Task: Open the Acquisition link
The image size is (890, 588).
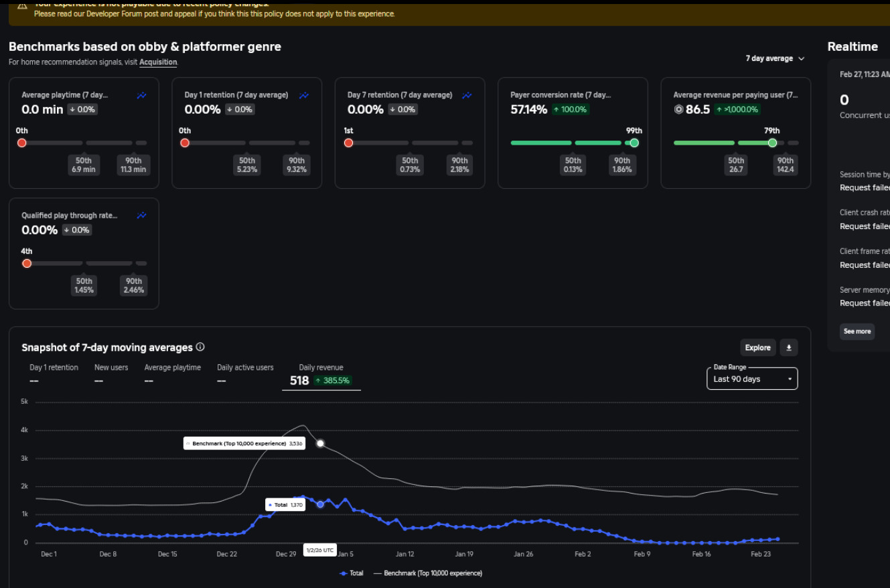Action: click(x=158, y=62)
